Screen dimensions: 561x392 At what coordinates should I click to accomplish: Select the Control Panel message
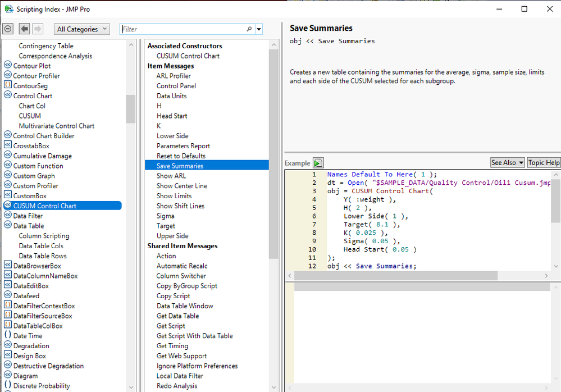(x=176, y=86)
